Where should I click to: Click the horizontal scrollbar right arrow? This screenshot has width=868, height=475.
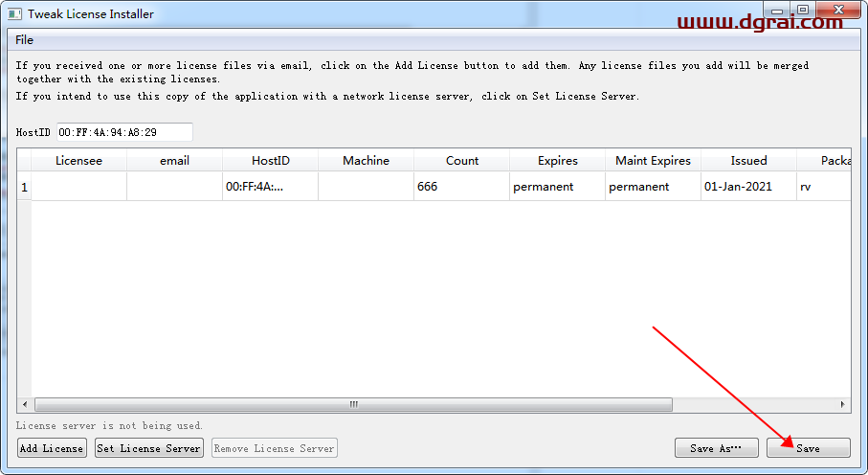point(843,405)
